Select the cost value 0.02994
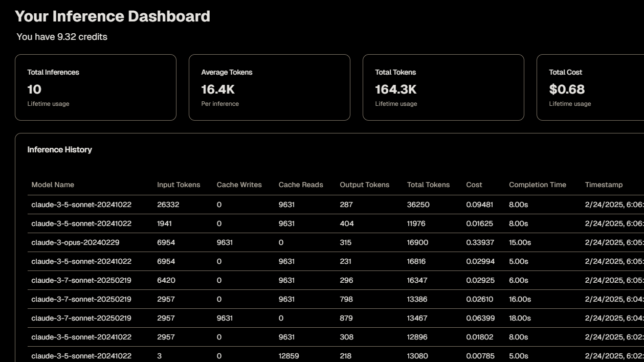This screenshot has height=362, width=644. pyautogui.click(x=480, y=261)
